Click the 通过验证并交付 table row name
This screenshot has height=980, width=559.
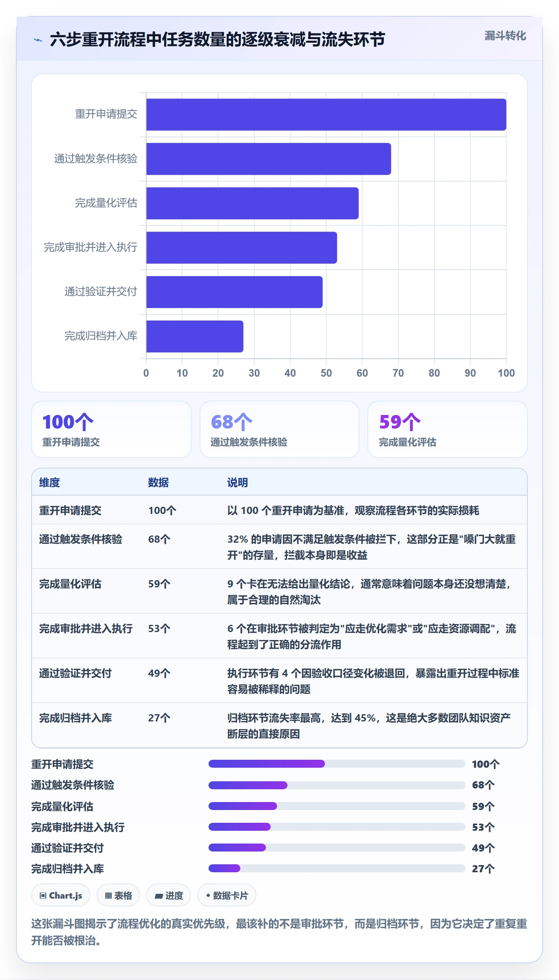point(75,673)
